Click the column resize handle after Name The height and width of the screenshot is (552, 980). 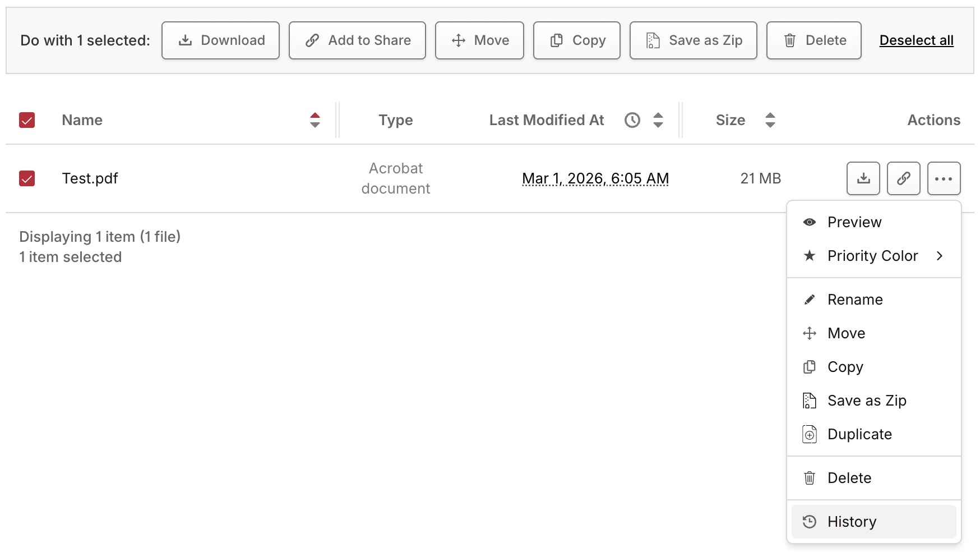338,120
